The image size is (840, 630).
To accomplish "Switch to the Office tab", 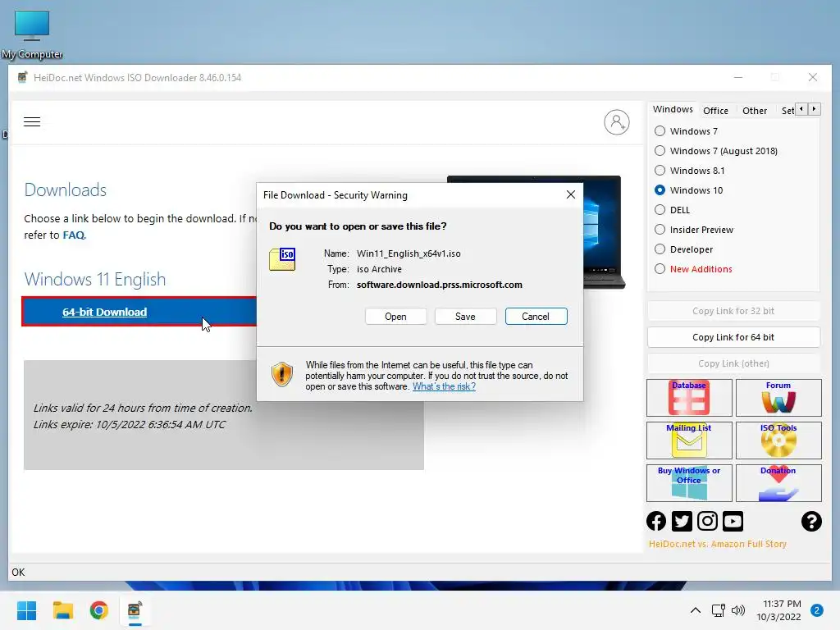I will click(715, 111).
